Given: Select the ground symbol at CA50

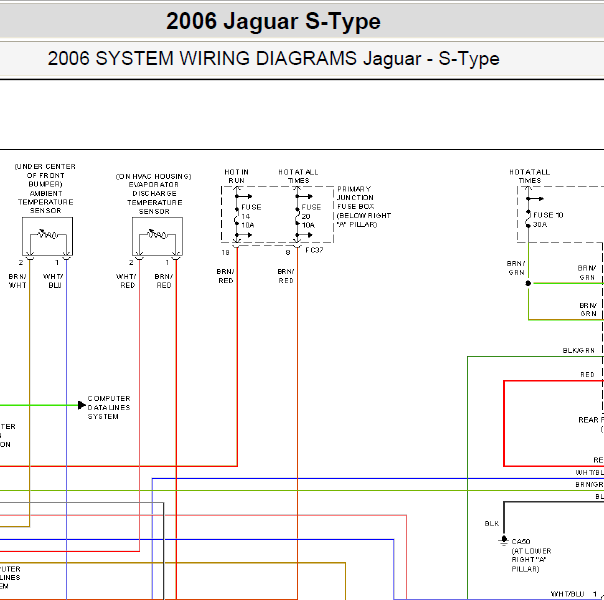Looking at the screenshot, I should 503,541.
